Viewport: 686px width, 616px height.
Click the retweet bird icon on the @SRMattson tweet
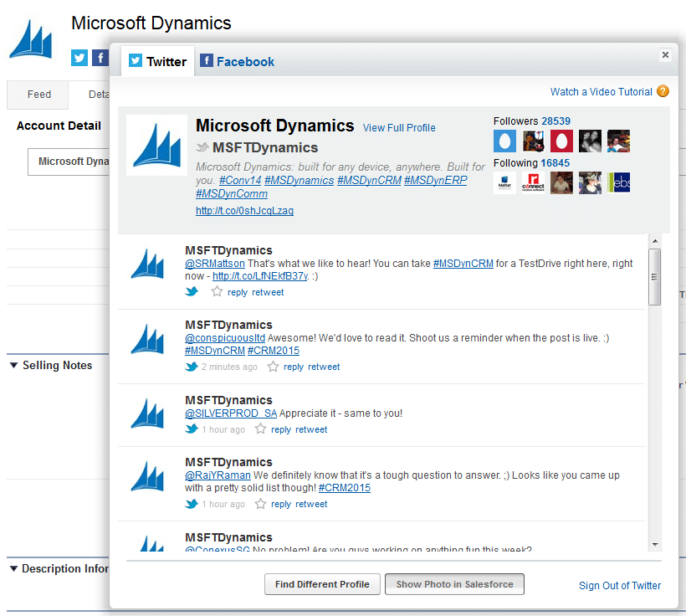pyautogui.click(x=192, y=291)
